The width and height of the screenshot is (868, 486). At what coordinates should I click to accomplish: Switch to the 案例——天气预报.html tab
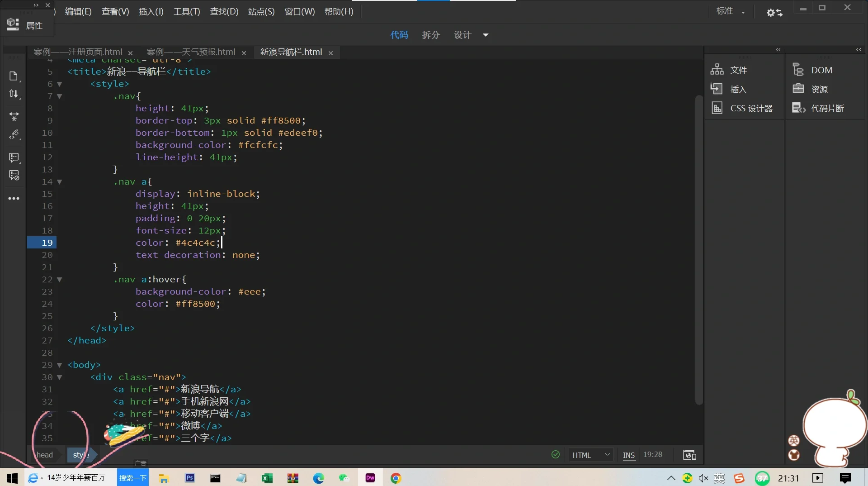pos(190,52)
